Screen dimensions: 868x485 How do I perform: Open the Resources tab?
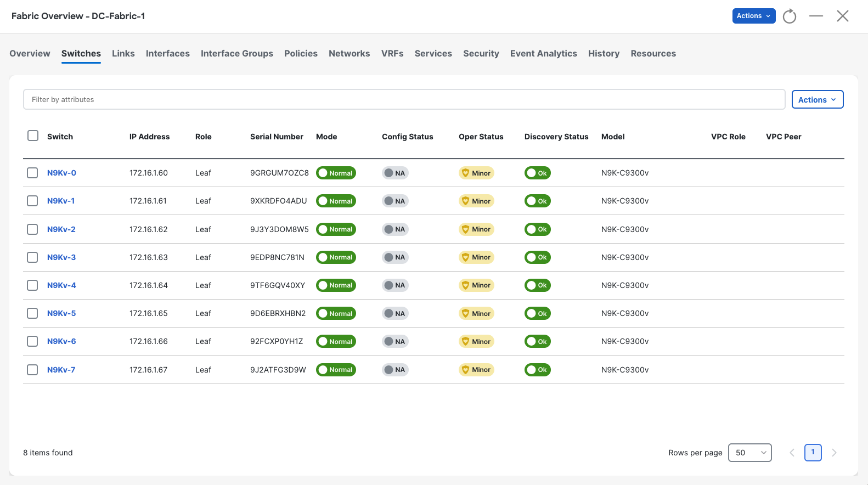653,53
